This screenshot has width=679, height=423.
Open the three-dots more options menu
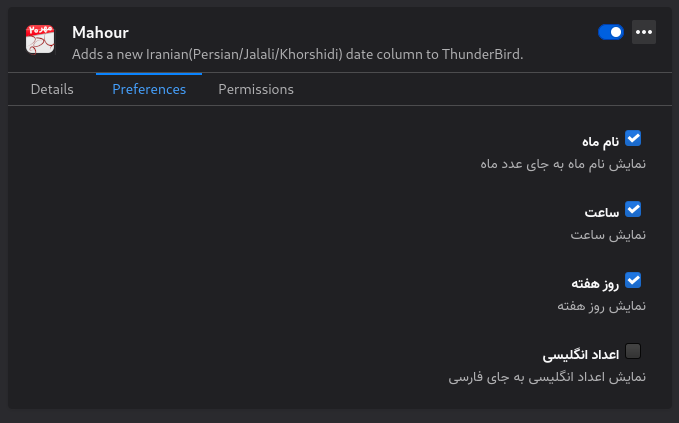(644, 33)
